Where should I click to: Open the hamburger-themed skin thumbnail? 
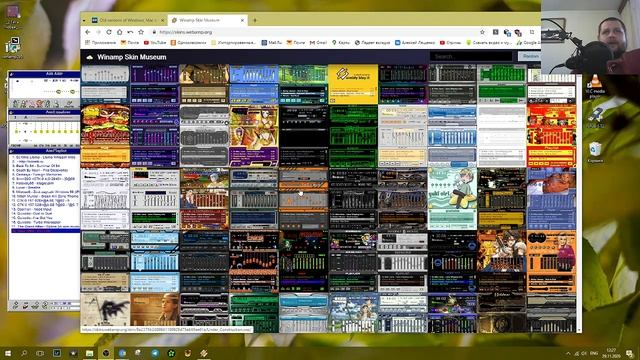[x=105, y=136]
